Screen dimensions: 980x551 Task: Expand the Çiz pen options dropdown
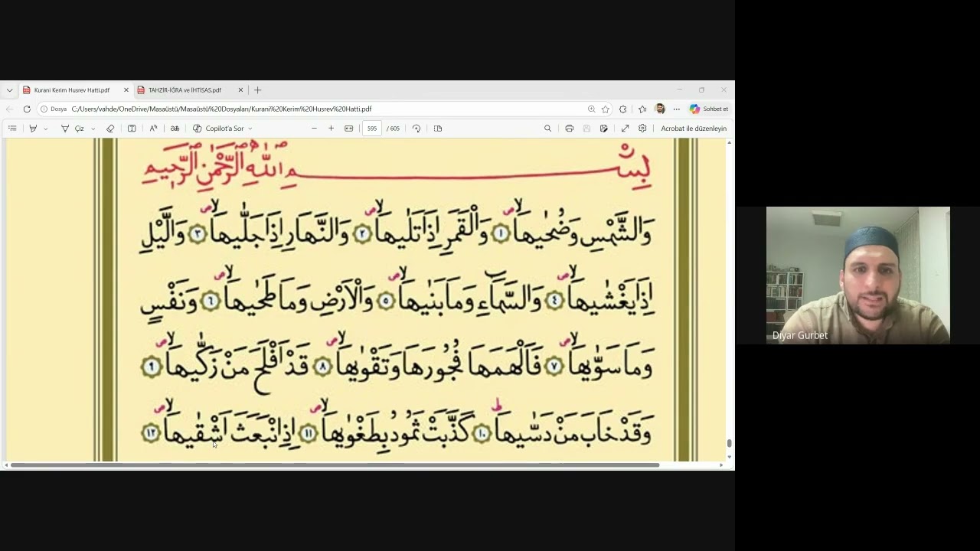[x=93, y=129]
